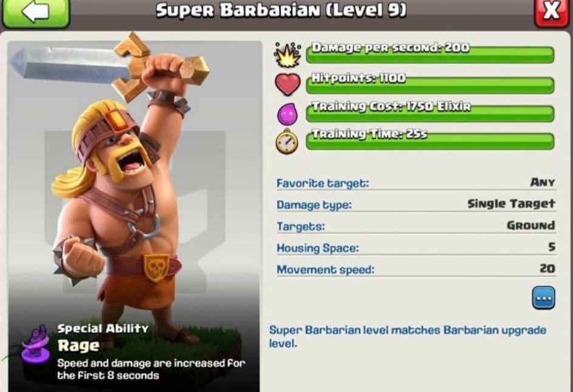Click the stopwatch training time icon
Viewport: 573px width, 392px height.
pyautogui.click(x=287, y=142)
